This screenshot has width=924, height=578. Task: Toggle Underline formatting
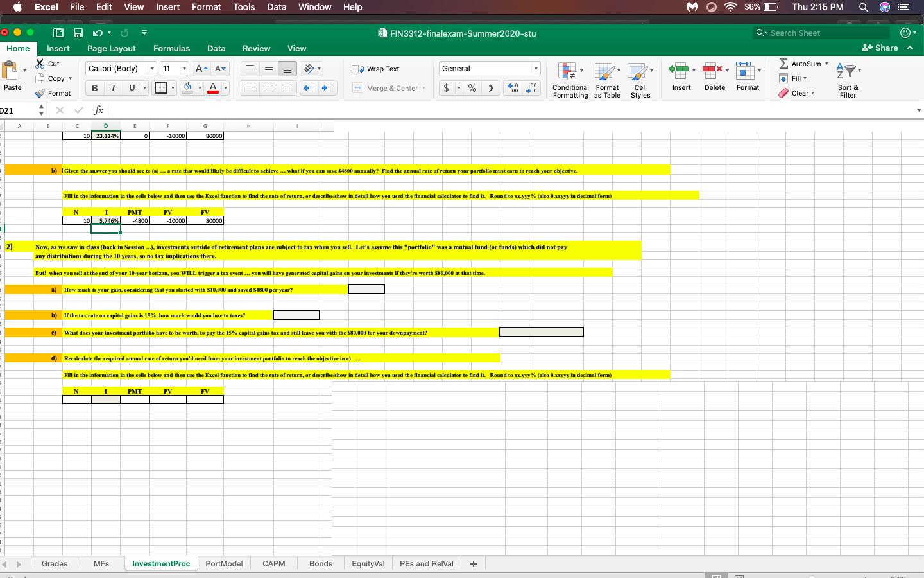pyautogui.click(x=132, y=88)
